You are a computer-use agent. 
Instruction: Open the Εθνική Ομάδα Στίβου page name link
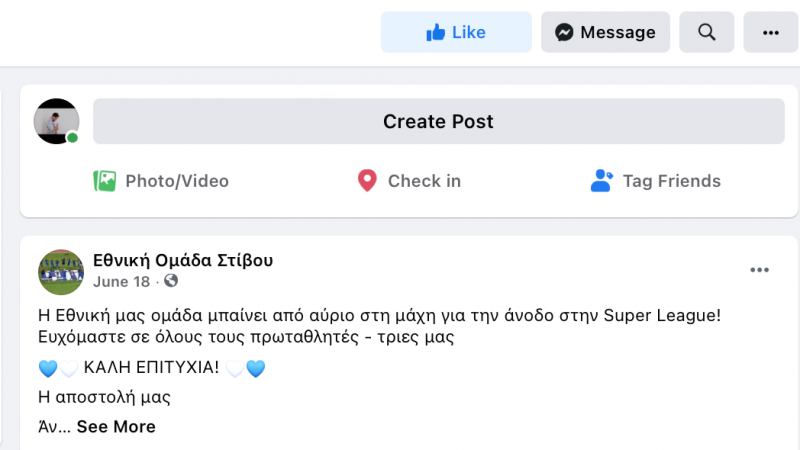pyautogui.click(x=183, y=260)
